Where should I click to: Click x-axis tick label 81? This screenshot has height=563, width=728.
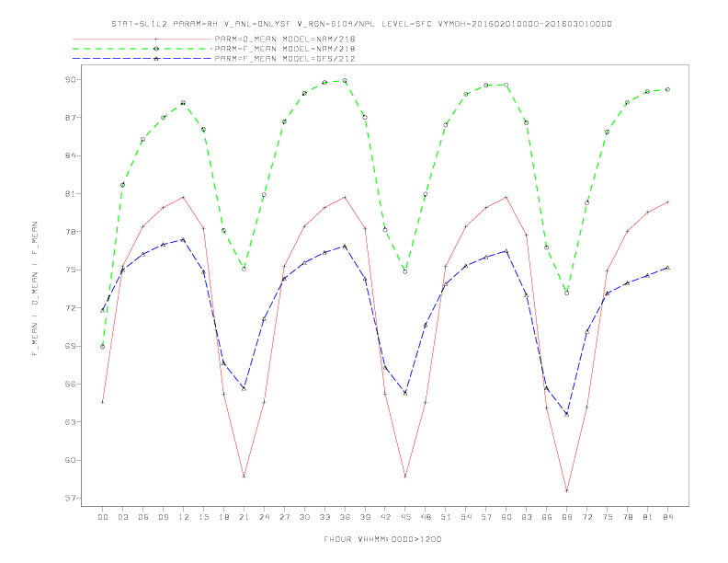click(648, 517)
